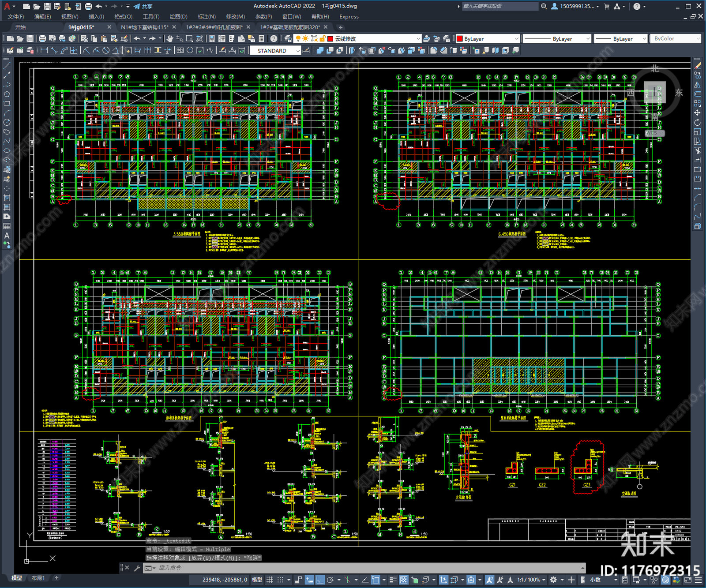Open the 标注(N) menu

(x=207, y=17)
